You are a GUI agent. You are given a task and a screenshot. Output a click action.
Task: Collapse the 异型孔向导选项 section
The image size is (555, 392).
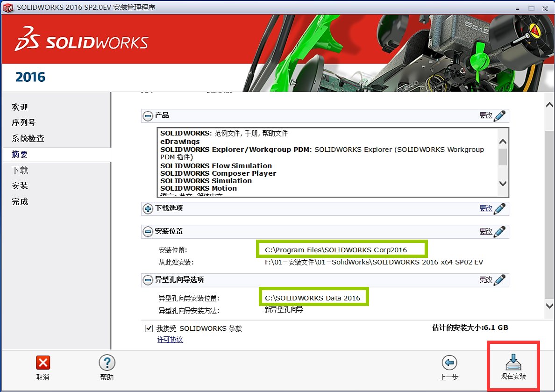pos(148,280)
